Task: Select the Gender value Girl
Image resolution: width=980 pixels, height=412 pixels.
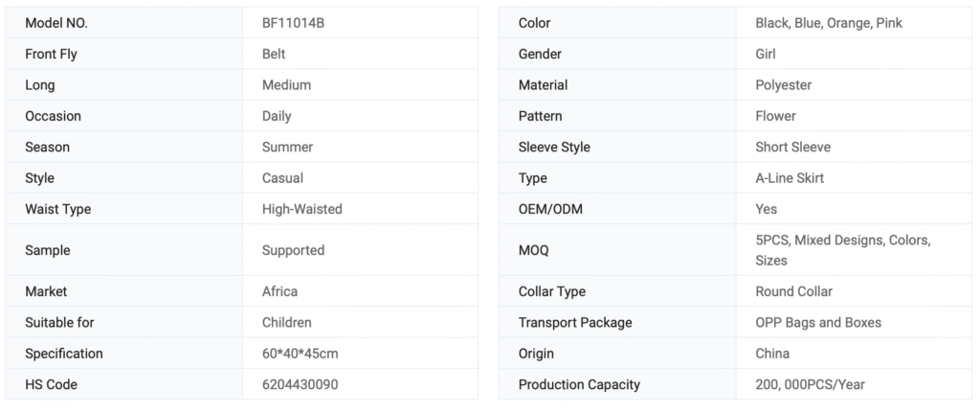Action: tap(766, 54)
